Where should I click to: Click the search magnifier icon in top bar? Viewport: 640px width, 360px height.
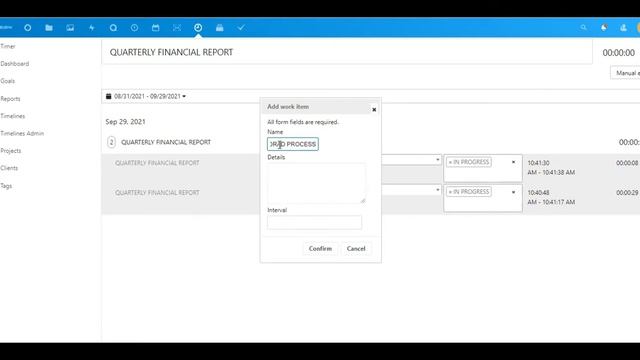584,28
